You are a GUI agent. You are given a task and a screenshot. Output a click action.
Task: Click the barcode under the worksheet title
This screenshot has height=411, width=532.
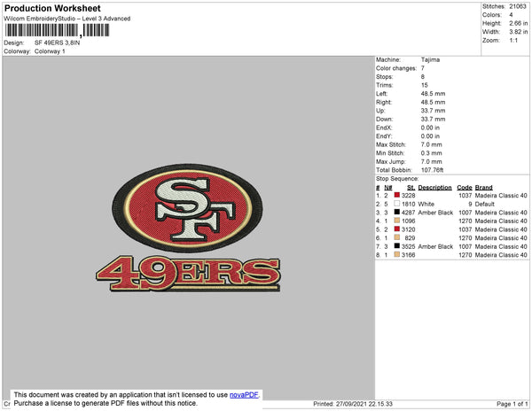(x=57, y=30)
